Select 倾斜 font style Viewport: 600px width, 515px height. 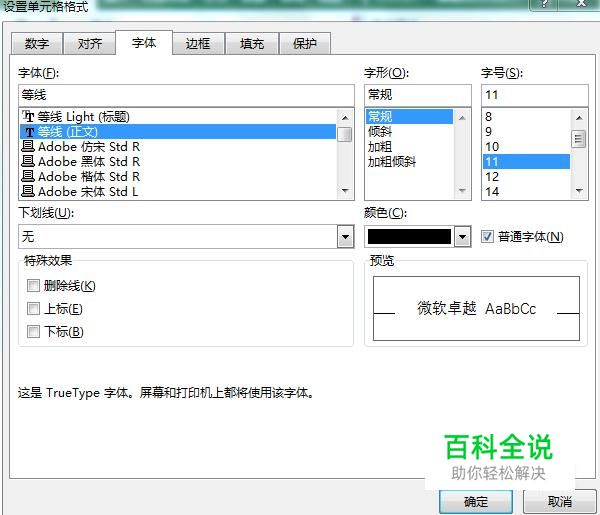[x=409, y=132]
